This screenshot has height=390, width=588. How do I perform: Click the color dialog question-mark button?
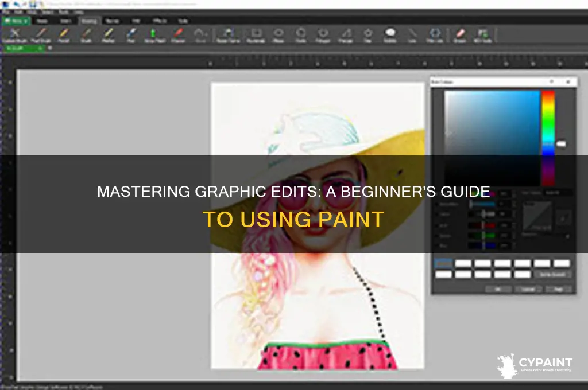[552, 81]
